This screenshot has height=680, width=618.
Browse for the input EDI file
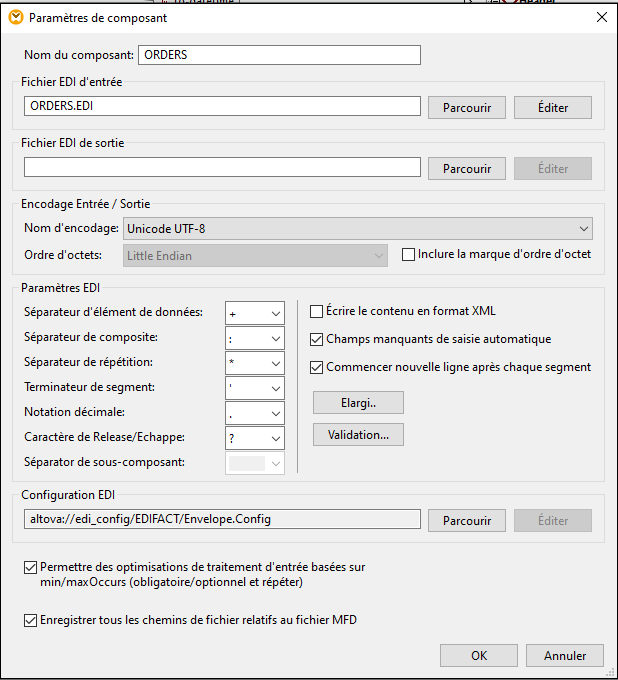click(x=466, y=107)
